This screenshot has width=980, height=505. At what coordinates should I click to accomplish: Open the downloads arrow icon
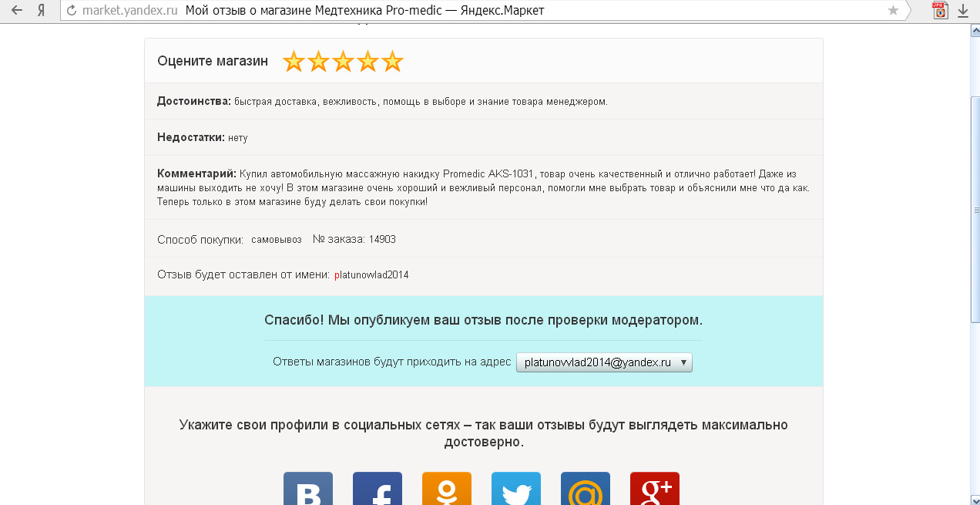click(962, 11)
